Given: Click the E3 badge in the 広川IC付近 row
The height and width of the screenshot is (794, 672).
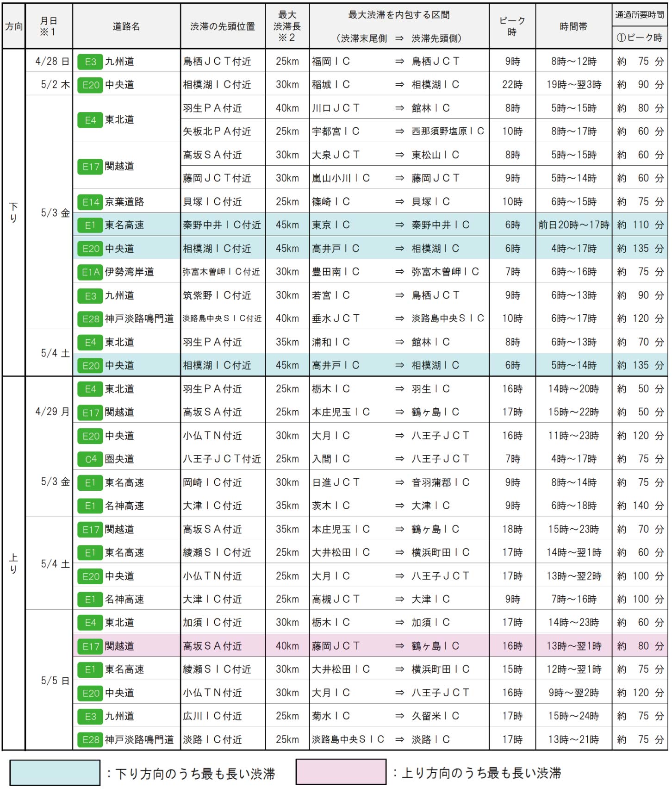Looking at the screenshot, I should coord(90,717).
